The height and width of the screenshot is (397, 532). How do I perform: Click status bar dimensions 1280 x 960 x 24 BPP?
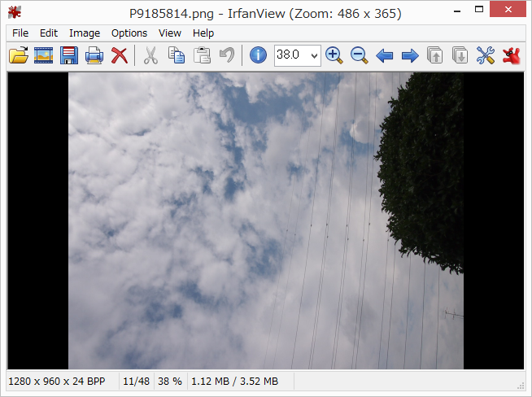(57, 382)
